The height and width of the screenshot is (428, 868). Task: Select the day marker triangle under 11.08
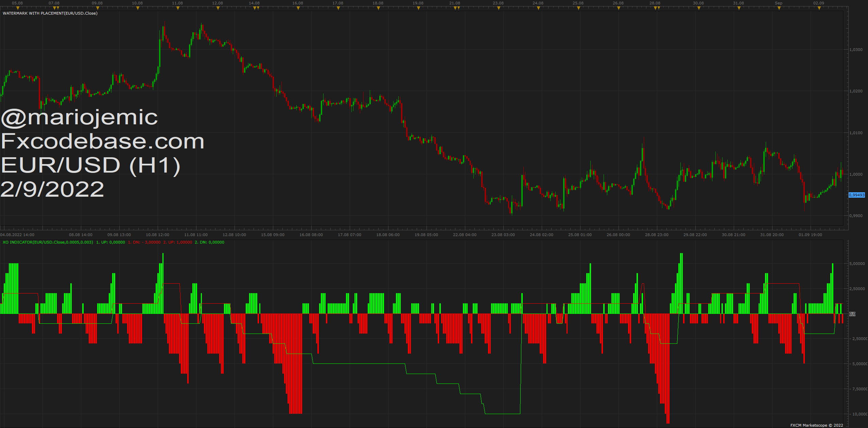tap(178, 8)
